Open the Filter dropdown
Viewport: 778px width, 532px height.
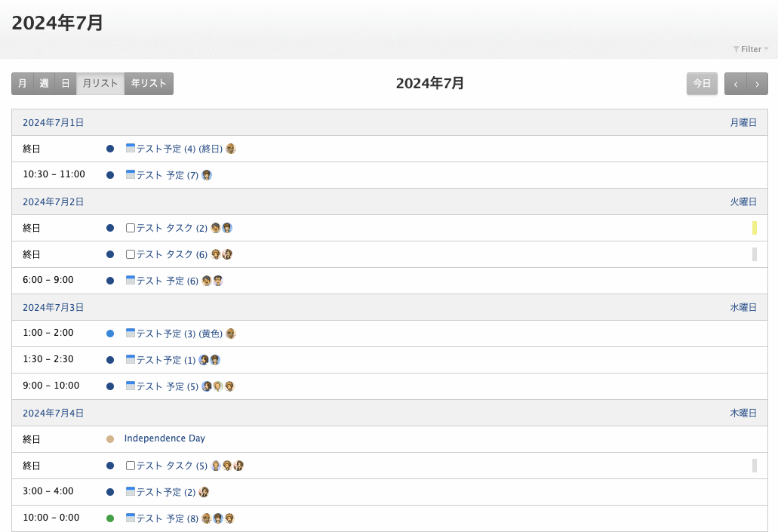[751, 49]
